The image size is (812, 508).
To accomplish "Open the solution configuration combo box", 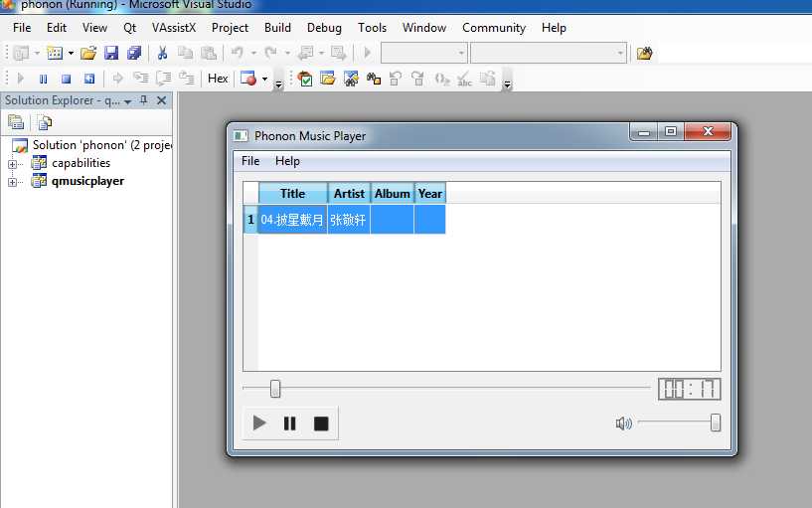I will pos(423,53).
